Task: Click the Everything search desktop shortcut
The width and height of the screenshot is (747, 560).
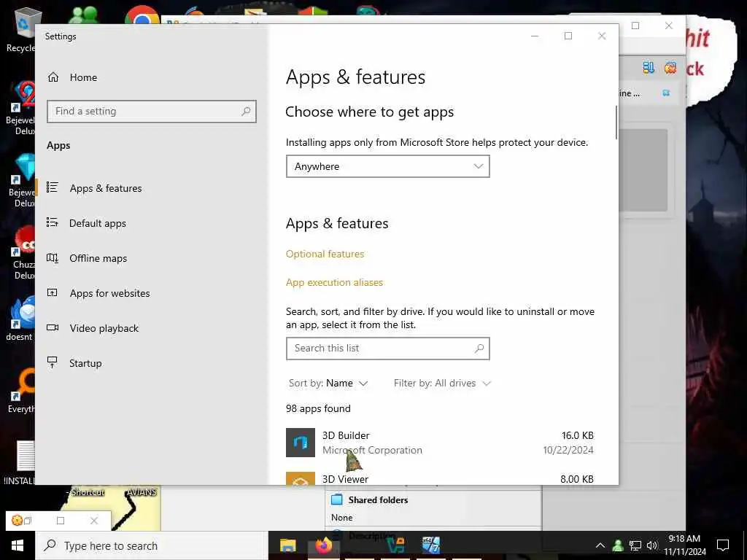Action: (22, 391)
